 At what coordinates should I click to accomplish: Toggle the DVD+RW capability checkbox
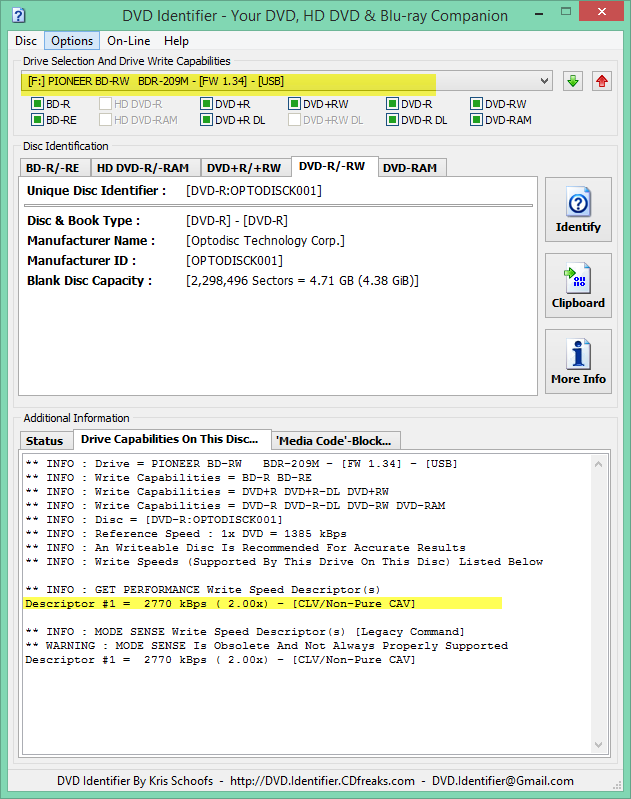pyautogui.click(x=294, y=104)
